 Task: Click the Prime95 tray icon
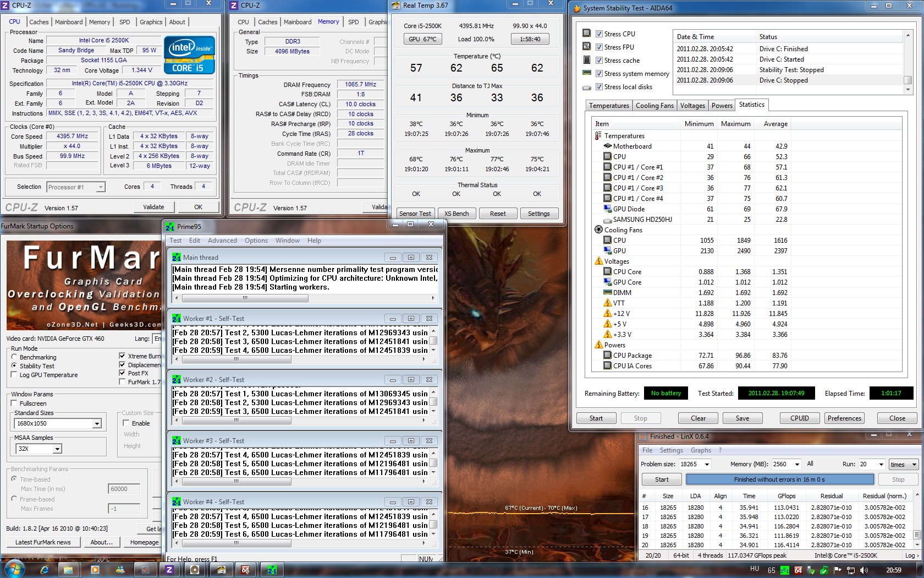click(x=785, y=570)
